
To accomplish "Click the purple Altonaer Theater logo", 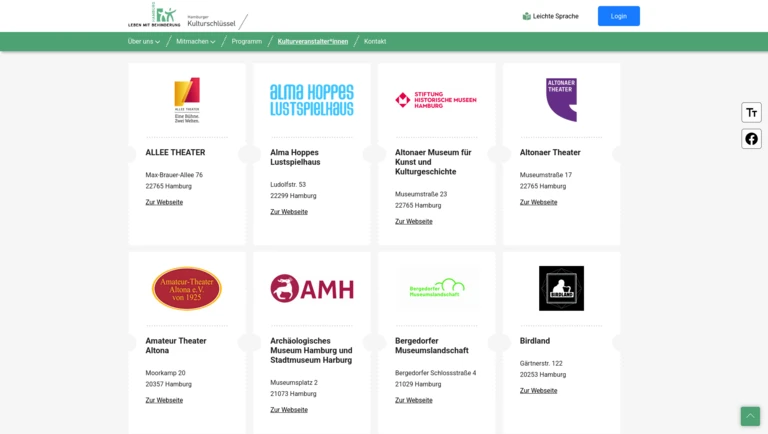I will [561, 100].
